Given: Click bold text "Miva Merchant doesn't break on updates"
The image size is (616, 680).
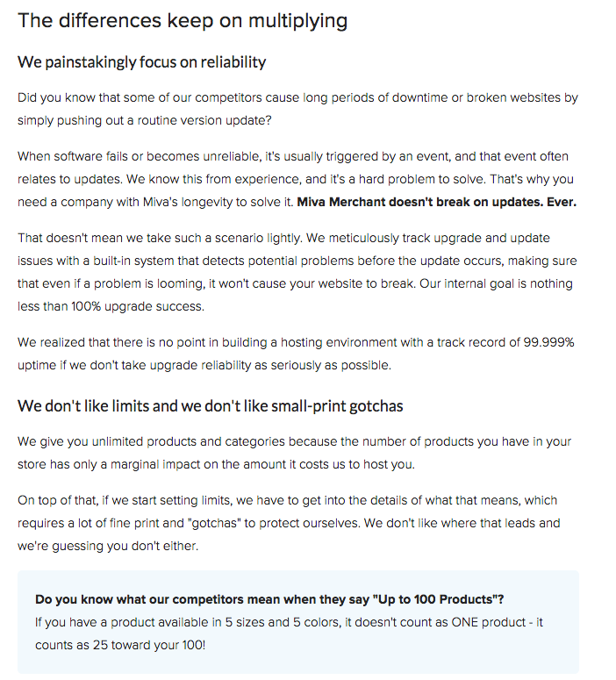Looking at the screenshot, I should pos(419,202).
